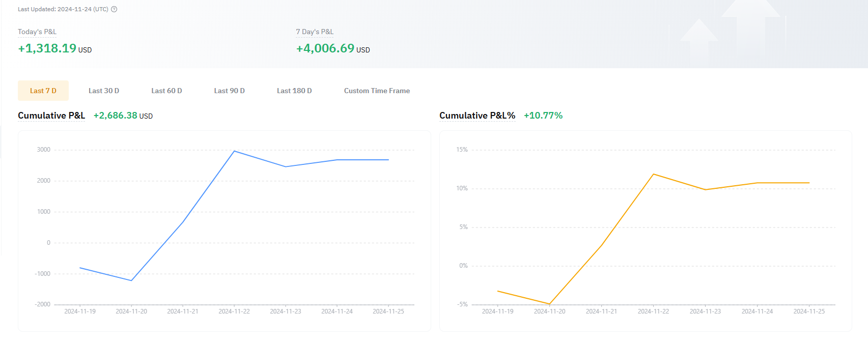
Task: Click the +4,006.69 USD seven-day value
Action: 332,48
